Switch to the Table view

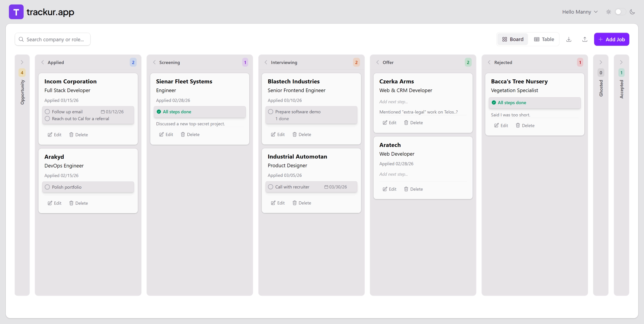coord(544,39)
